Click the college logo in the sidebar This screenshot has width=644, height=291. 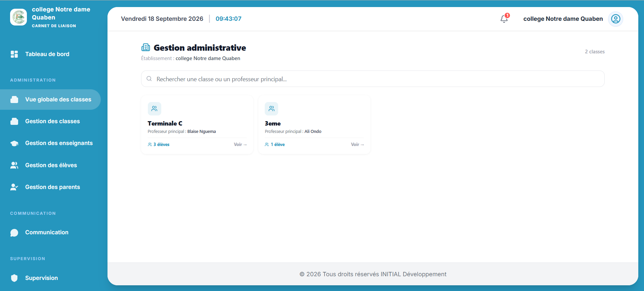[18, 17]
